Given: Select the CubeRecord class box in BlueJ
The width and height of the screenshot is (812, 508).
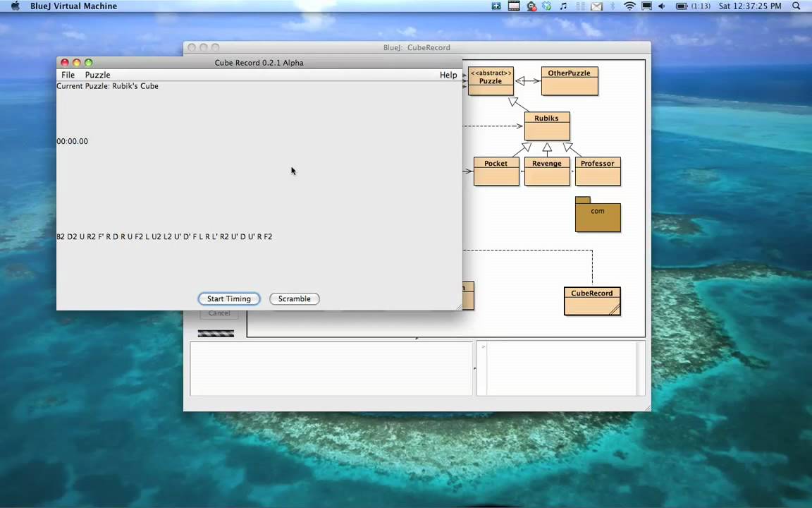Looking at the screenshot, I should click(592, 301).
